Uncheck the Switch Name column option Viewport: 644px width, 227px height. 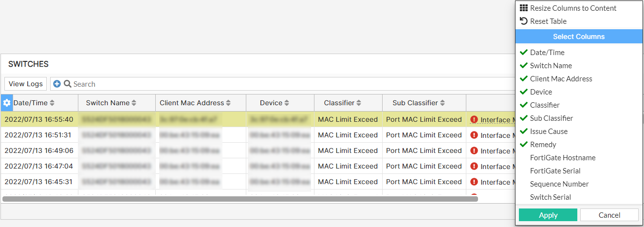point(551,66)
